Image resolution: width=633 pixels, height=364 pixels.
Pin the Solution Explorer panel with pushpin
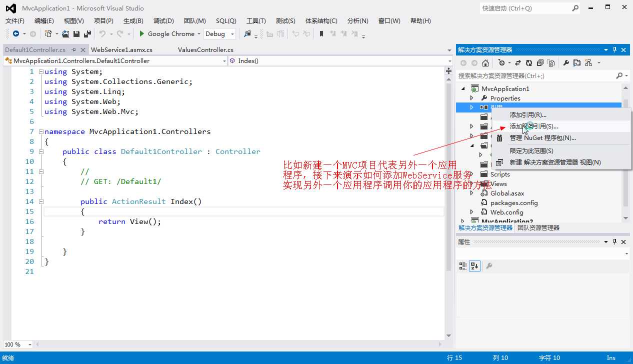(615, 49)
